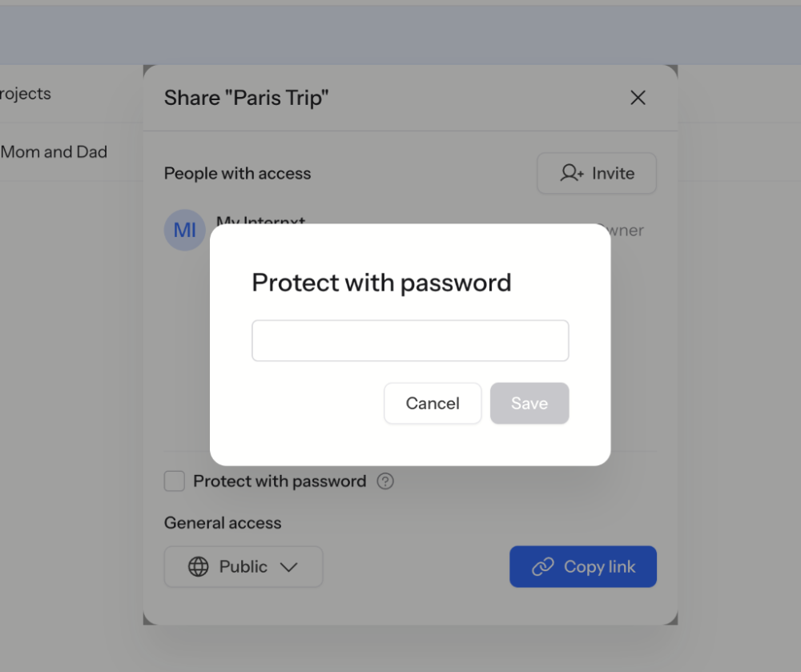Click the chevron arrow next to Public
801x672 pixels.
pos(288,567)
